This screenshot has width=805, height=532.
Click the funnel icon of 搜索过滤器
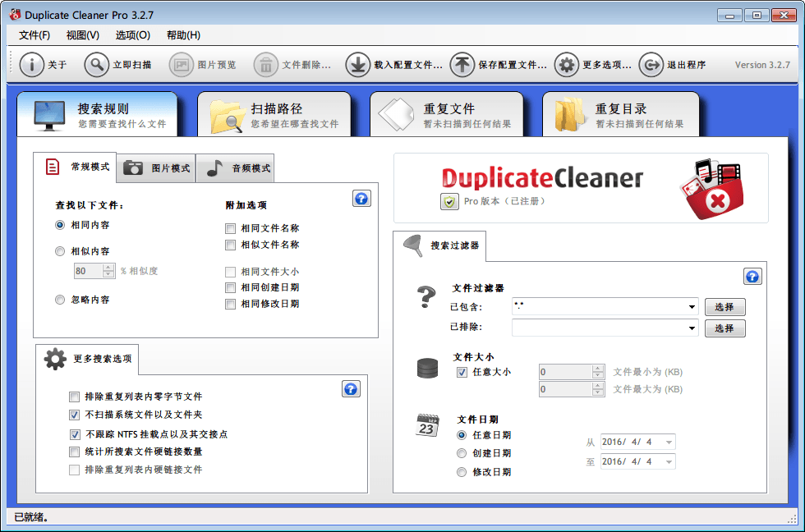pyautogui.click(x=413, y=245)
